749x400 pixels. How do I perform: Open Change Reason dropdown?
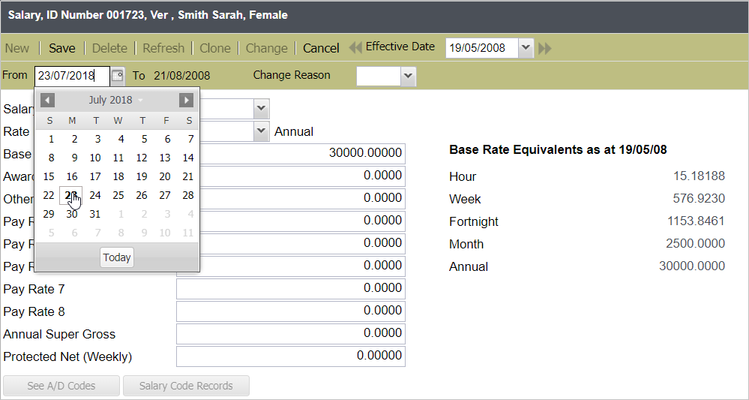[x=408, y=76]
